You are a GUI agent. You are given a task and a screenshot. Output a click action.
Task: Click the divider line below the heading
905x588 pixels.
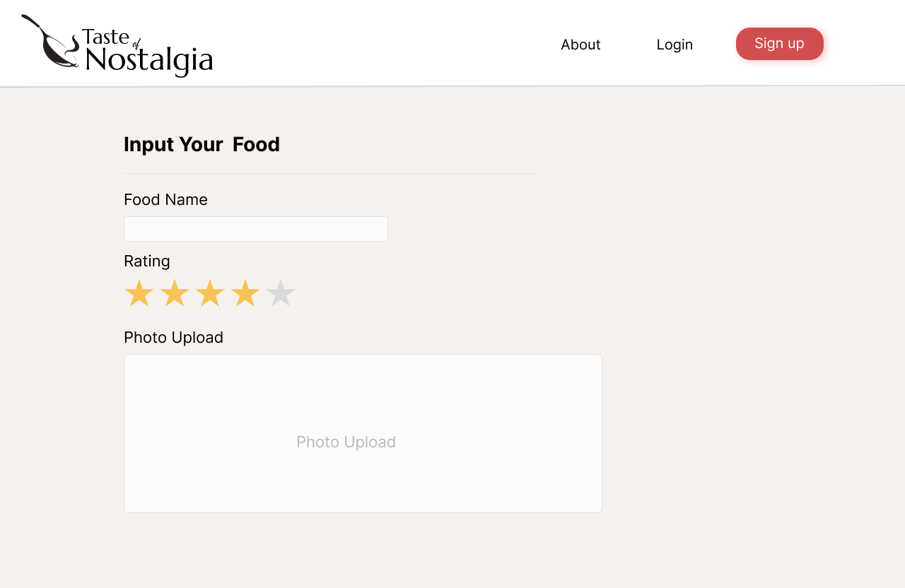pyautogui.click(x=329, y=173)
